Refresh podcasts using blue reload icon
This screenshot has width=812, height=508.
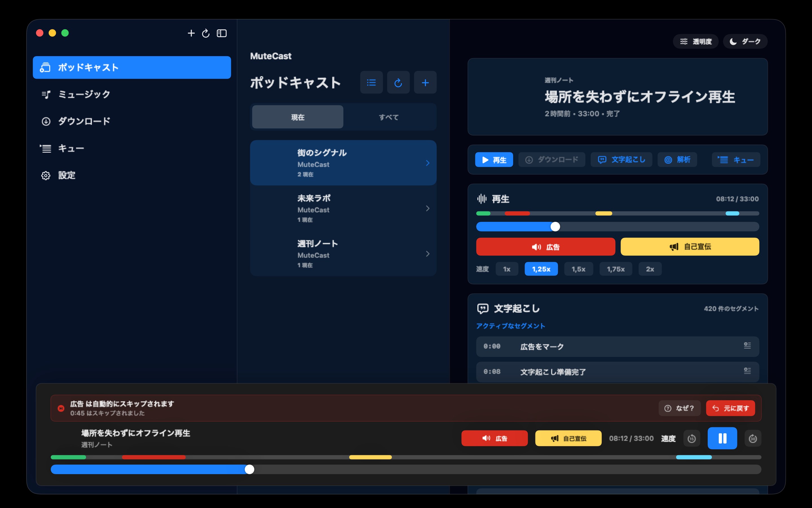click(x=398, y=82)
